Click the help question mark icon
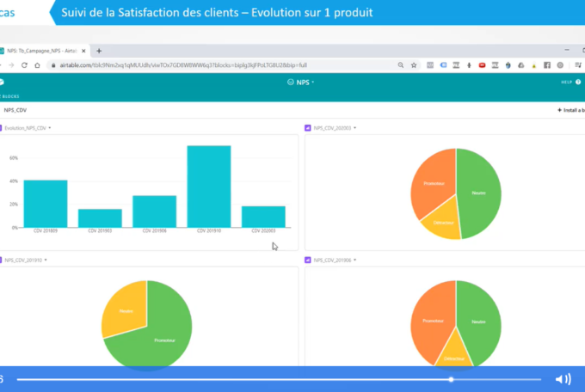The height and width of the screenshot is (392, 585). [x=578, y=82]
